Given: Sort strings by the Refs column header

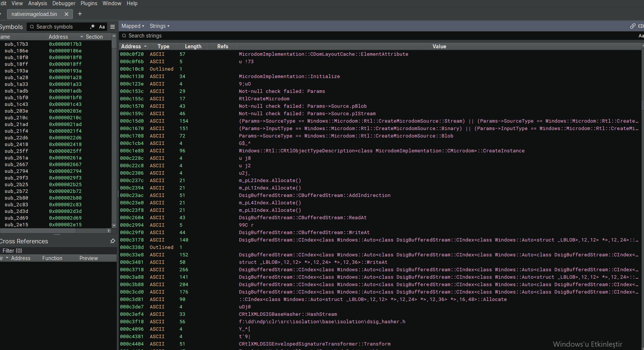Looking at the screenshot, I should (223, 47).
